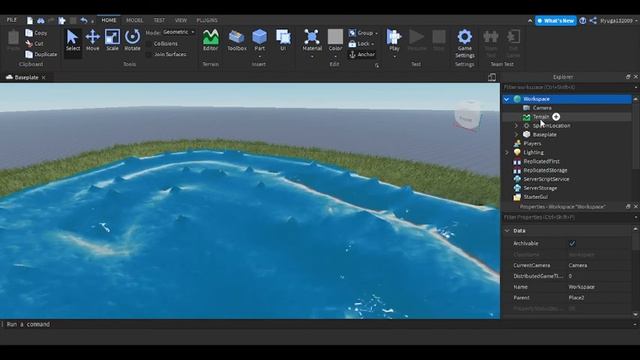Open the Mode Geometric dropdown
640x360 pixels.
click(x=179, y=32)
